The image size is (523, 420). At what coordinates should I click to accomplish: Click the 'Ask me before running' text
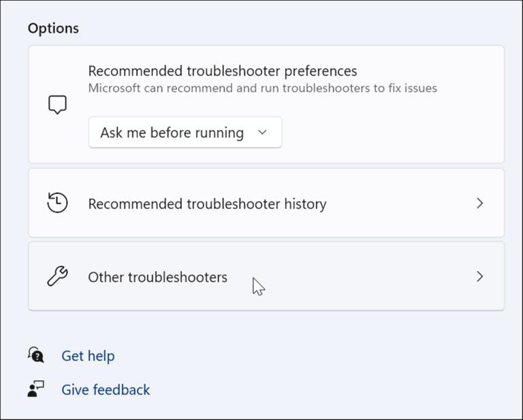click(172, 133)
